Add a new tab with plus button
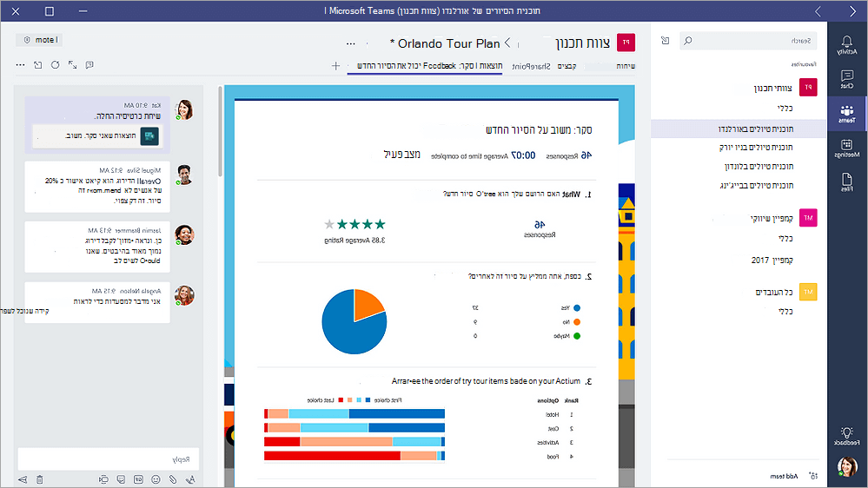The image size is (868, 488). [335, 66]
